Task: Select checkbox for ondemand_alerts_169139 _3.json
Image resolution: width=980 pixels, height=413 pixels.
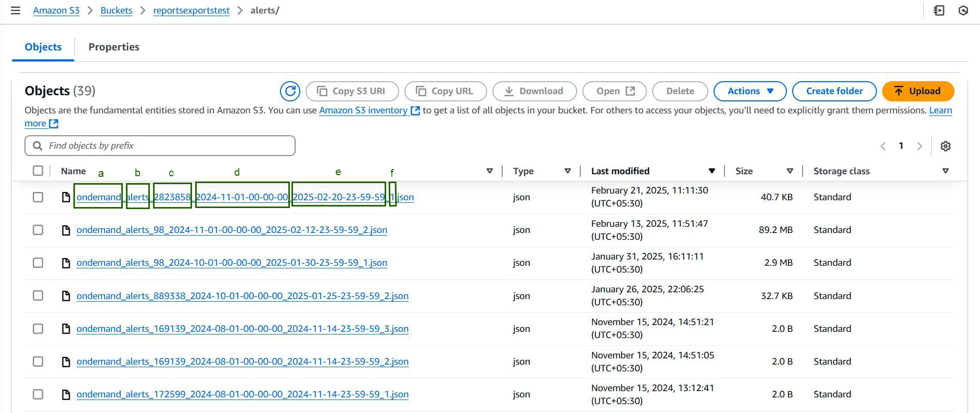Action: pos(38,329)
